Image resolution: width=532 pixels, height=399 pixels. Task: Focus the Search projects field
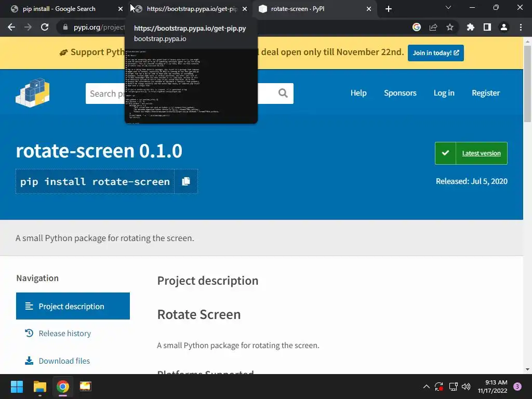coord(189,94)
